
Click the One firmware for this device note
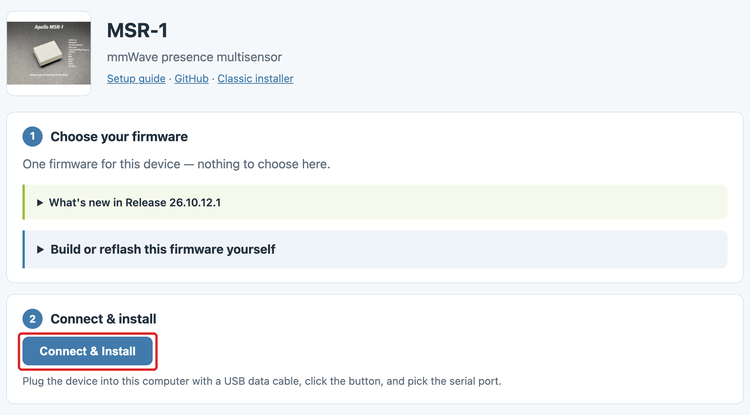coord(176,164)
